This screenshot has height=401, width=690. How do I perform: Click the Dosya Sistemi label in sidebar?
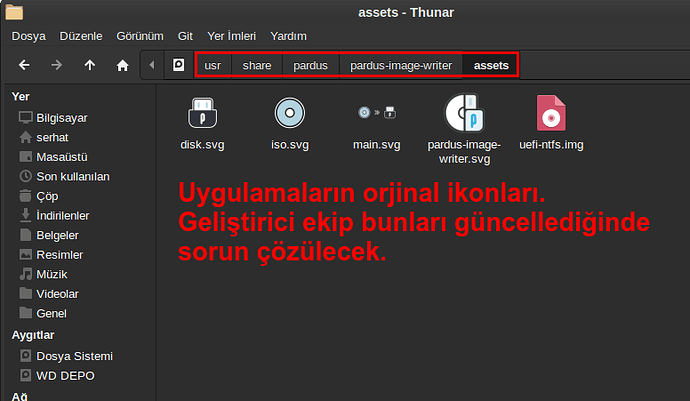74,356
